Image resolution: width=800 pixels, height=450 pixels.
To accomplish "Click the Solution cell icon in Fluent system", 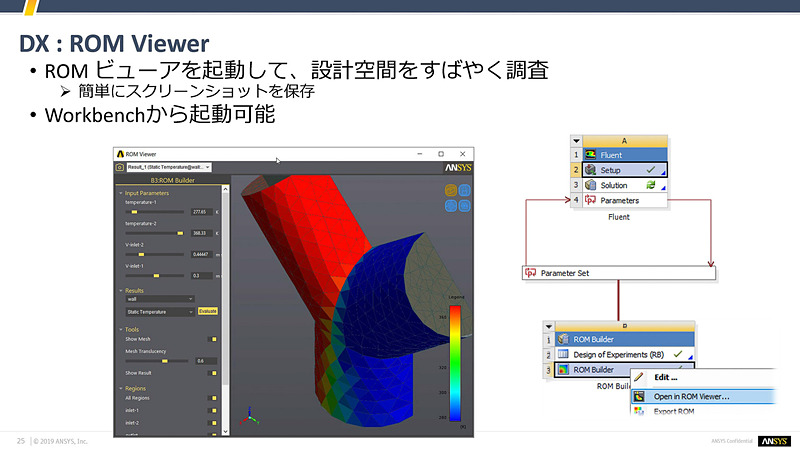I will pyautogui.click(x=590, y=185).
